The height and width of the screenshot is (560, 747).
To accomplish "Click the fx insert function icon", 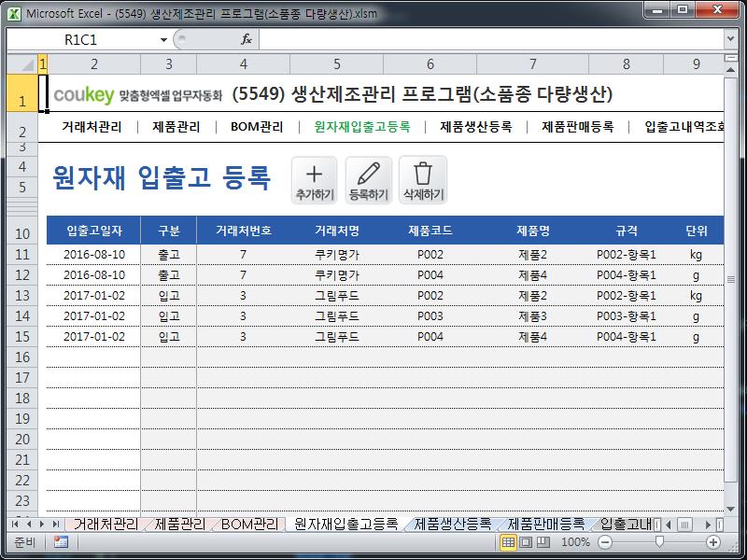I will click(247, 39).
